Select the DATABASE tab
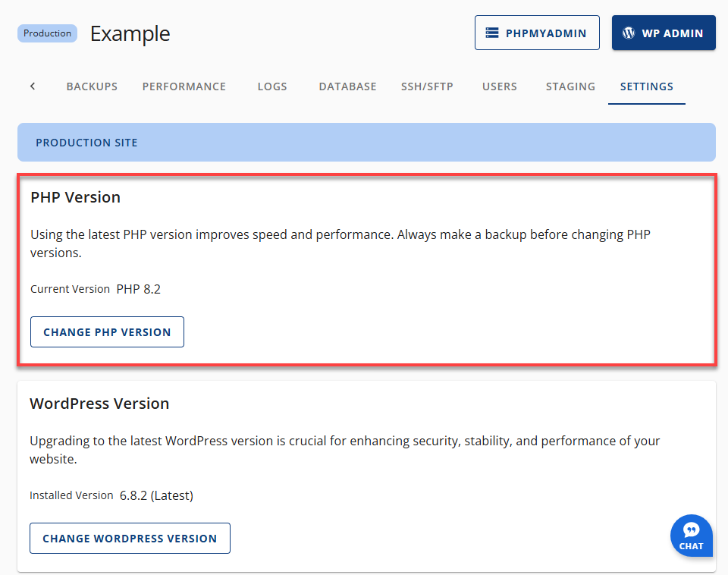The image size is (728, 575). coord(347,86)
